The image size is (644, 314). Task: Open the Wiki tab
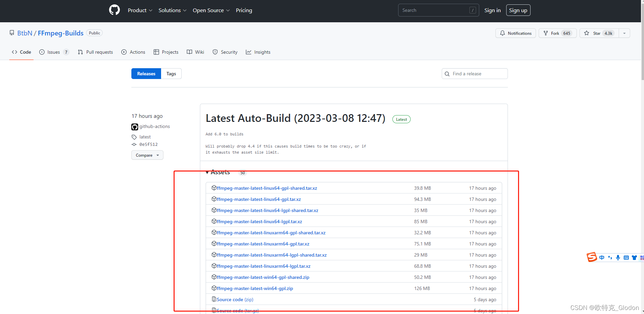point(195,52)
